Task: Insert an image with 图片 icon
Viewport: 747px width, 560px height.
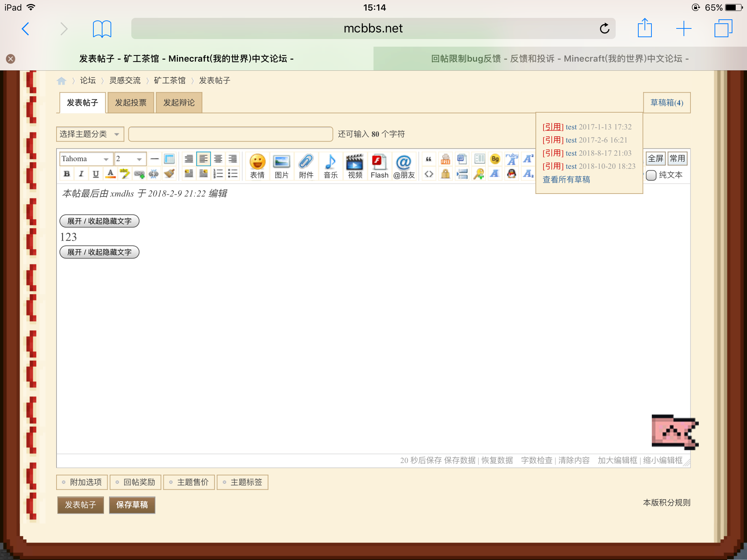Action: (x=281, y=166)
